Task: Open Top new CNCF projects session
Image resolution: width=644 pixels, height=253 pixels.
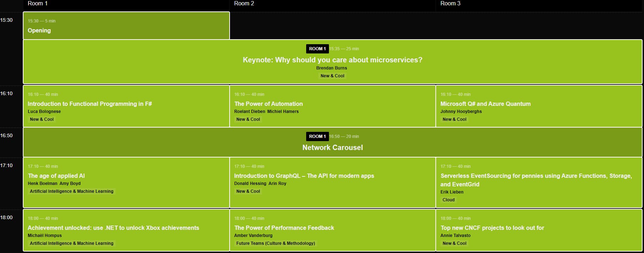Action: 492,228
